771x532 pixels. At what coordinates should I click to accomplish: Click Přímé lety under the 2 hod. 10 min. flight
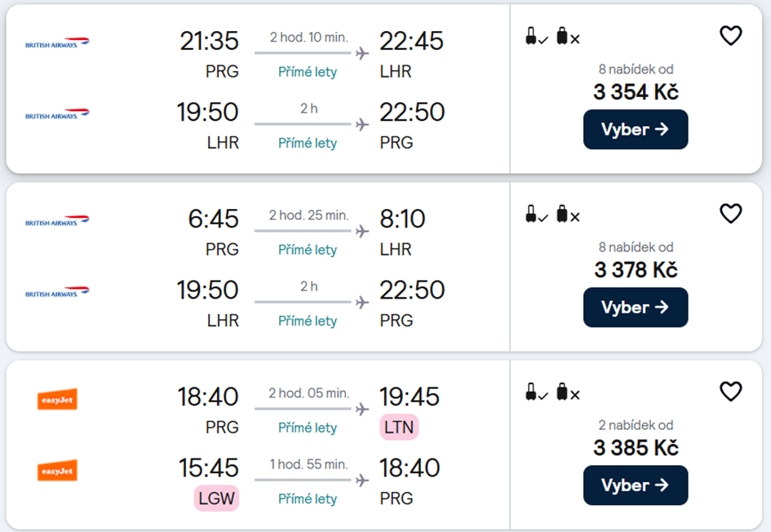[308, 72]
